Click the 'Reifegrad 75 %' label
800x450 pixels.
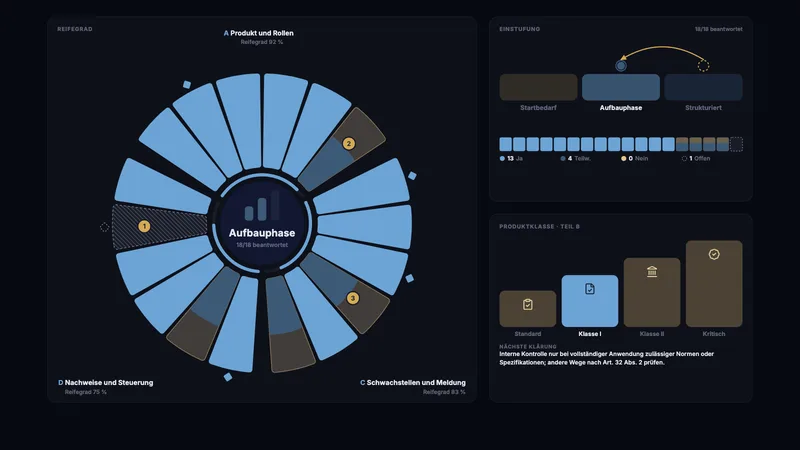[x=86, y=392]
